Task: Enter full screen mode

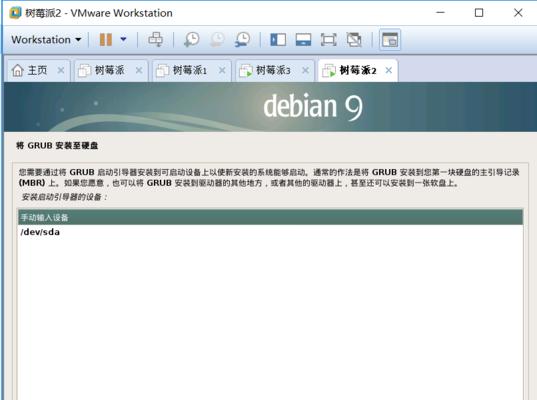Action: click(x=328, y=40)
